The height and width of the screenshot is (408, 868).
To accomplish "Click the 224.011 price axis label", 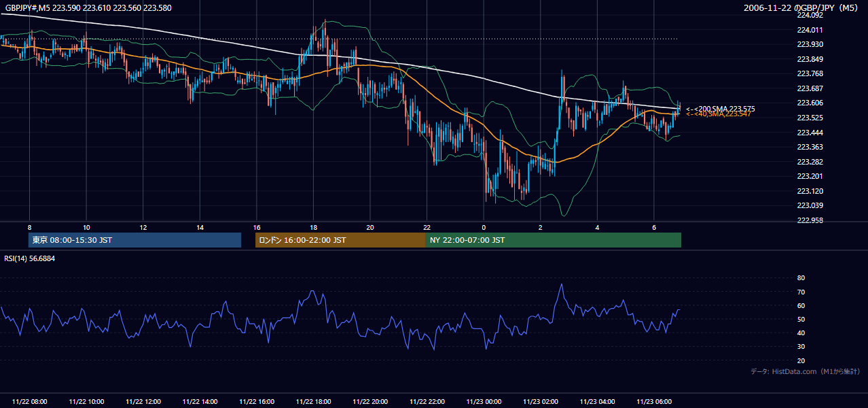I will pyautogui.click(x=810, y=30).
